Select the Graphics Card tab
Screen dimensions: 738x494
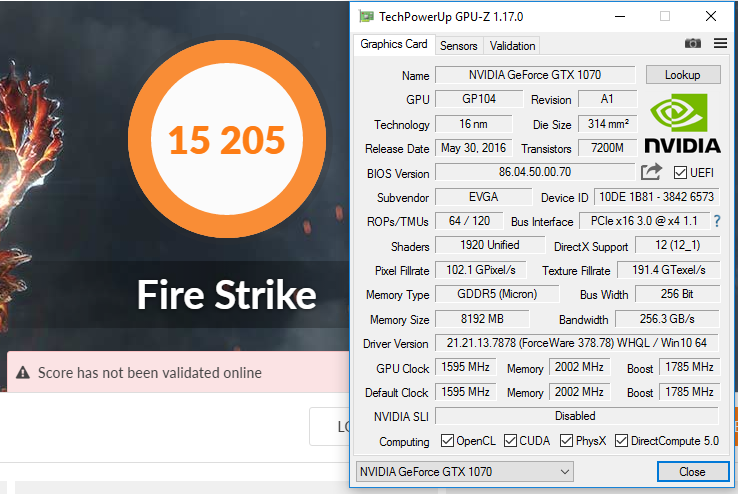394,44
